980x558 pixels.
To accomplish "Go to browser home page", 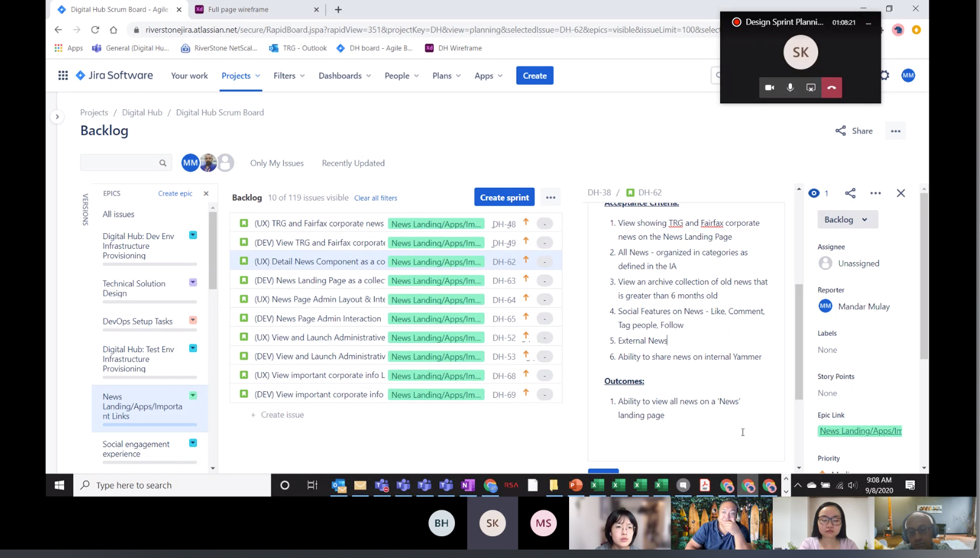I will [114, 30].
